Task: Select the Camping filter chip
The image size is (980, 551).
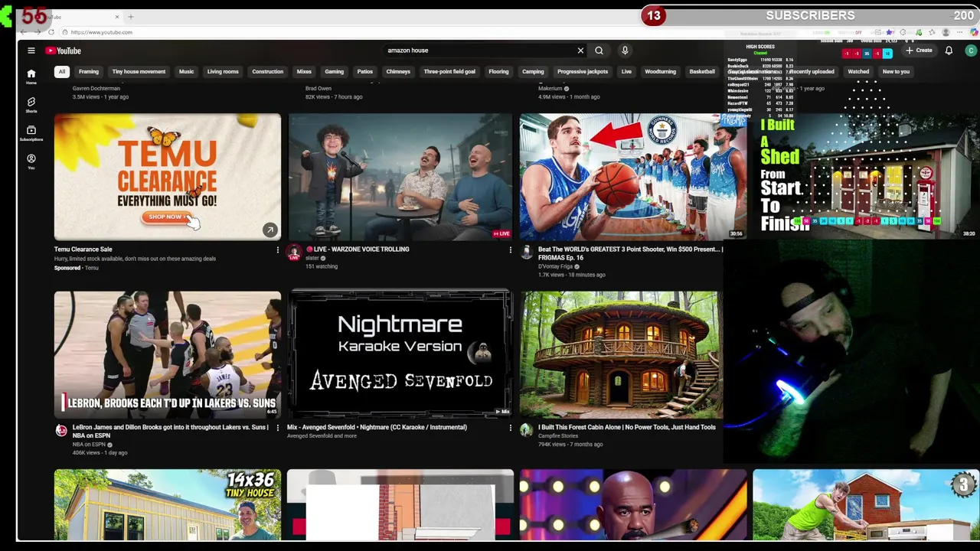Action: [533, 71]
